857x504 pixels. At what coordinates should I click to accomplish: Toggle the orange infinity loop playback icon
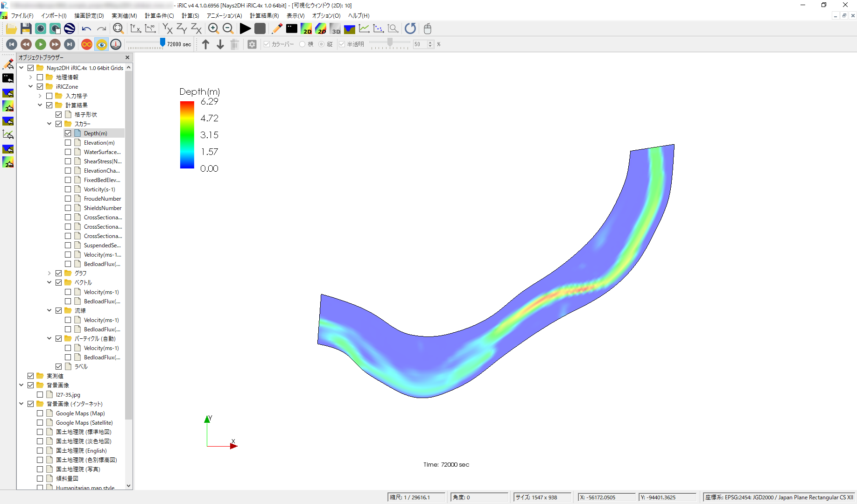[87, 44]
